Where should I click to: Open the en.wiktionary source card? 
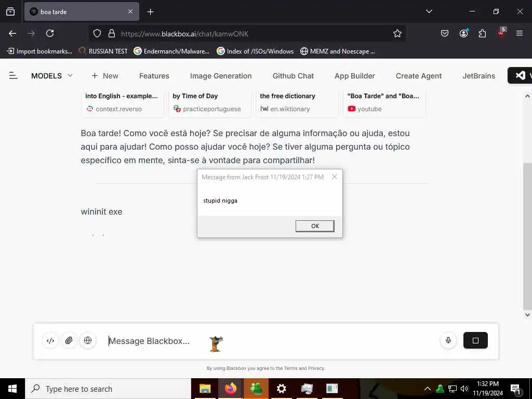[x=297, y=103]
